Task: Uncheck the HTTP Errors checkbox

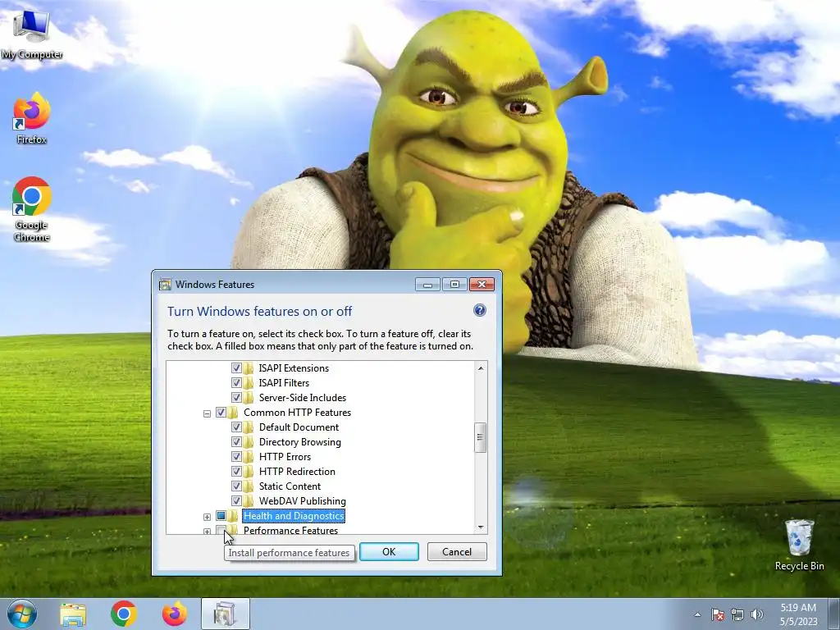Action: click(x=236, y=456)
